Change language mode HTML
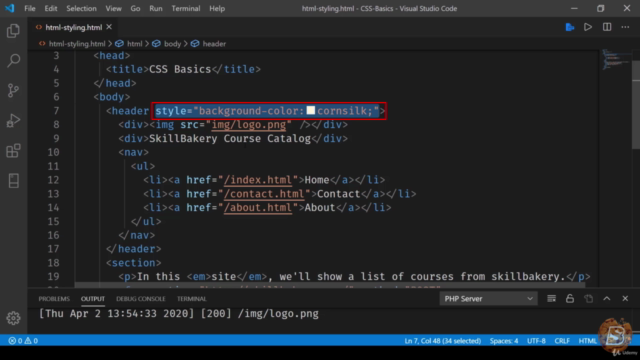 click(x=587, y=341)
